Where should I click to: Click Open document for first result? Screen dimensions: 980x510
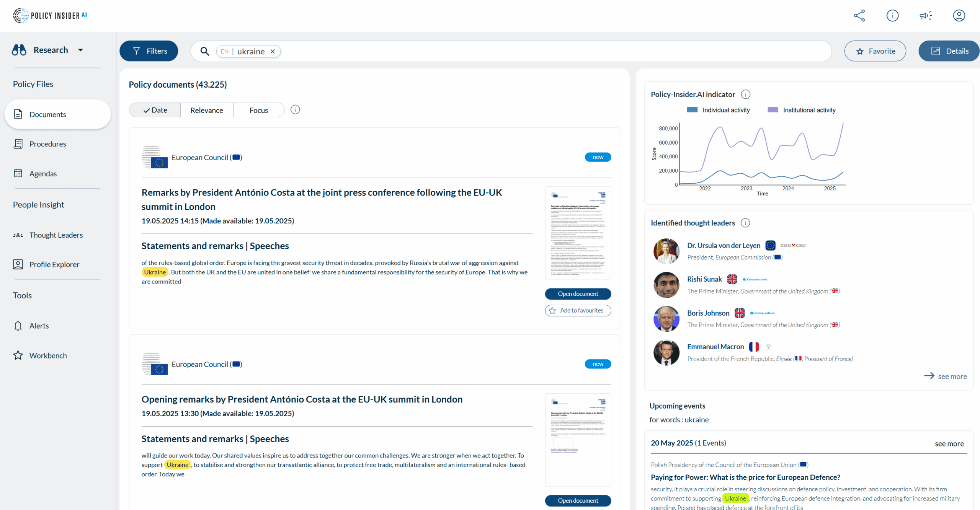click(x=578, y=294)
